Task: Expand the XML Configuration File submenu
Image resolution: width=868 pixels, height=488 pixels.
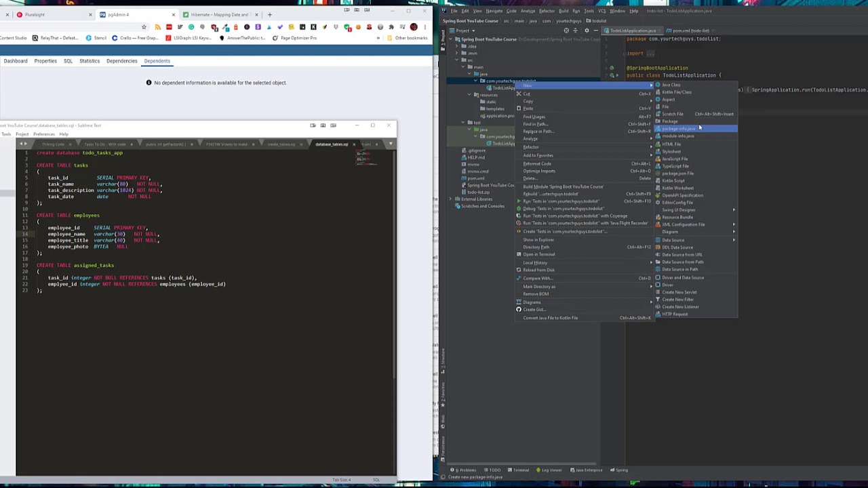Action: coord(697,224)
